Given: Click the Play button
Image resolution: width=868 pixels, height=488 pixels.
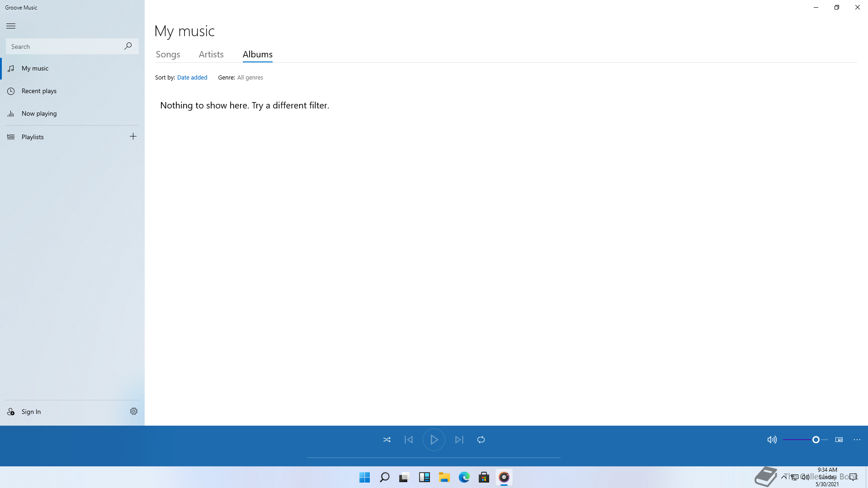Looking at the screenshot, I should tap(434, 440).
